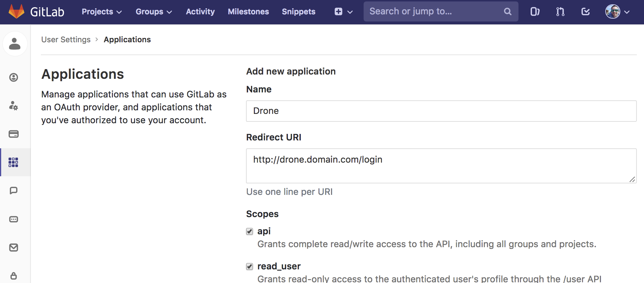Uncheck the read_user scope checkbox

pos(250,267)
